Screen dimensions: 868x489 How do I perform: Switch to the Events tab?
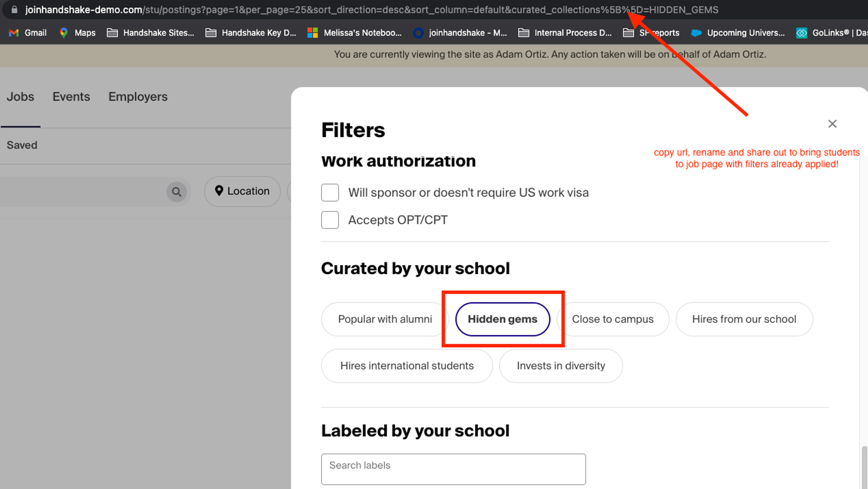click(x=71, y=97)
